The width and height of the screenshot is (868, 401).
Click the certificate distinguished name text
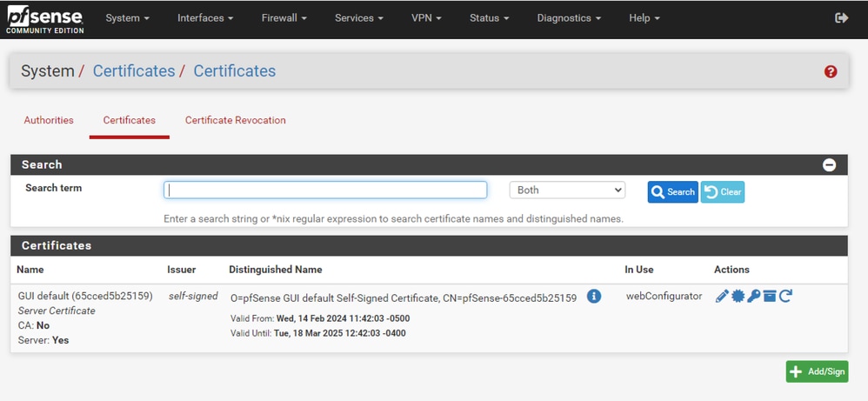404,298
